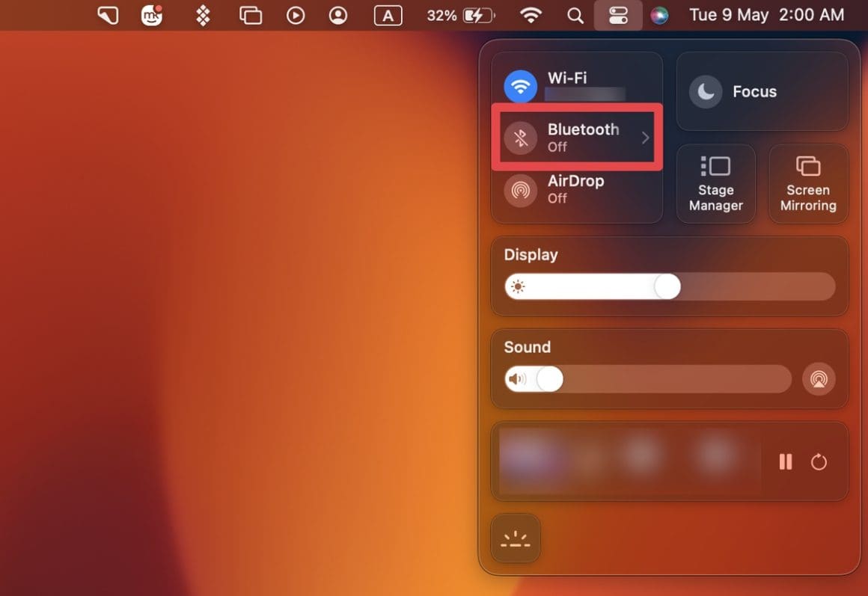Expand the Screen Mirroring panel
This screenshot has width=868, height=596.
pos(808,183)
